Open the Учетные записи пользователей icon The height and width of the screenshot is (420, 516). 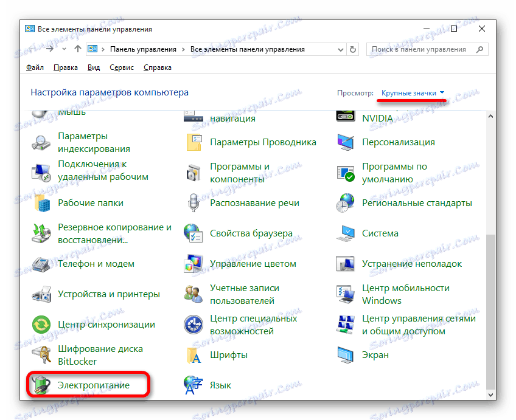pyautogui.click(x=193, y=294)
